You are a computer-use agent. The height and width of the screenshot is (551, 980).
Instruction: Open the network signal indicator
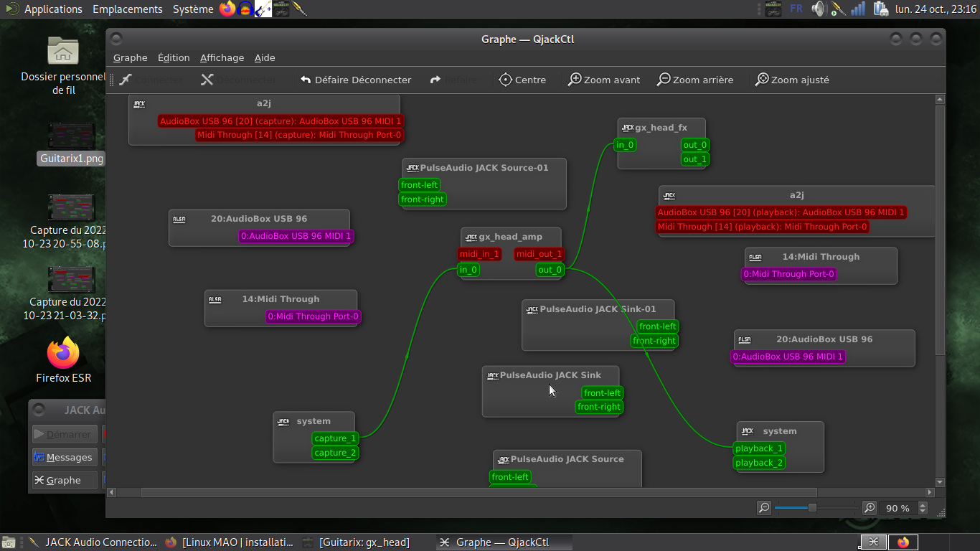(x=858, y=9)
